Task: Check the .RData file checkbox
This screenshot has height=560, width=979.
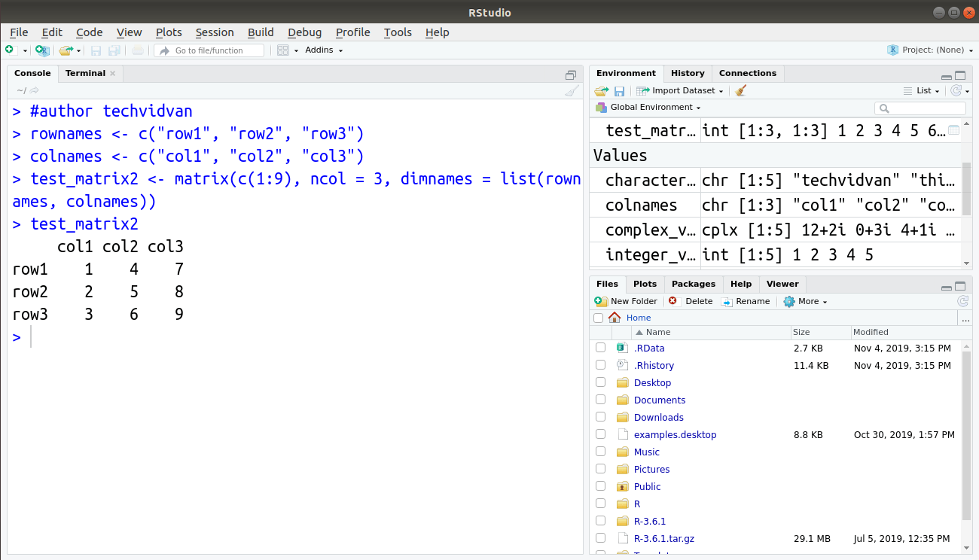Action: 600,348
